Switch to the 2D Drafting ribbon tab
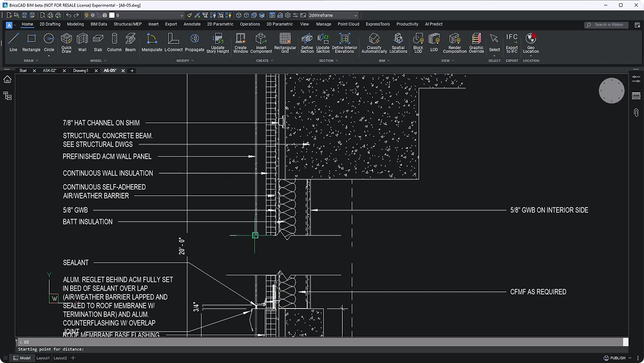The width and height of the screenshot is (644, 363). click(50, 25)
